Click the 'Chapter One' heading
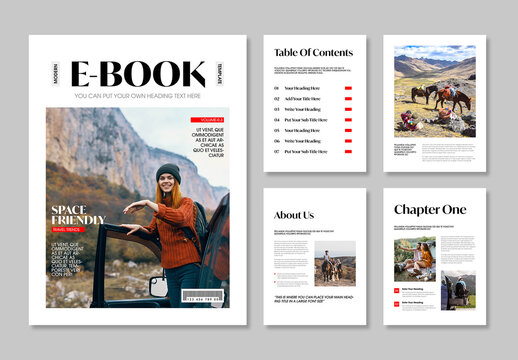The image size is (518, 360). [430, 210]
